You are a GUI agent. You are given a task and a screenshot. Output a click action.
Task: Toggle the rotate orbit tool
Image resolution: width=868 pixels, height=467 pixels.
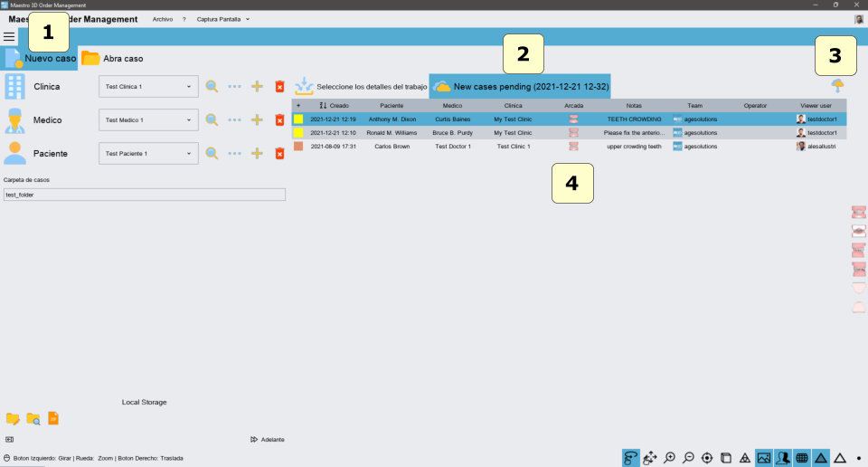click(630, 458)
